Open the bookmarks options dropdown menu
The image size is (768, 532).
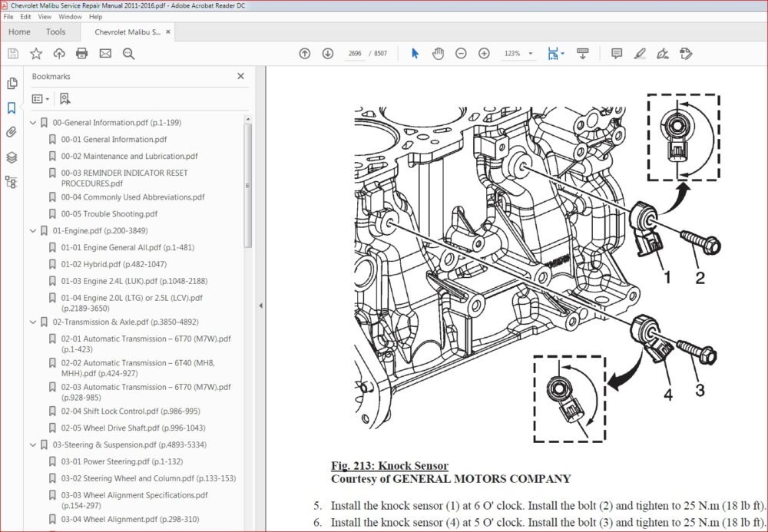click(40, 99)
